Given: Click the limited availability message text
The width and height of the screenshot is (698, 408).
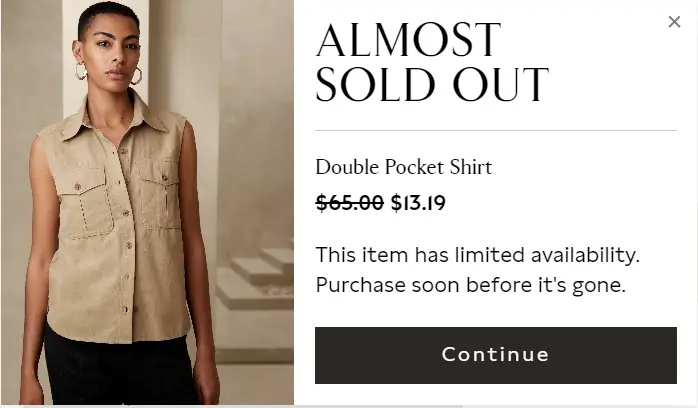Looking at the screenshot, I should point(477,254).
